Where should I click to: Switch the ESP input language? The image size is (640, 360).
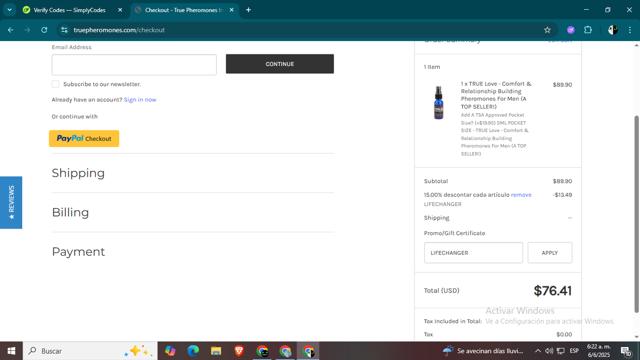pyautogui.click(x=574, y=351)
